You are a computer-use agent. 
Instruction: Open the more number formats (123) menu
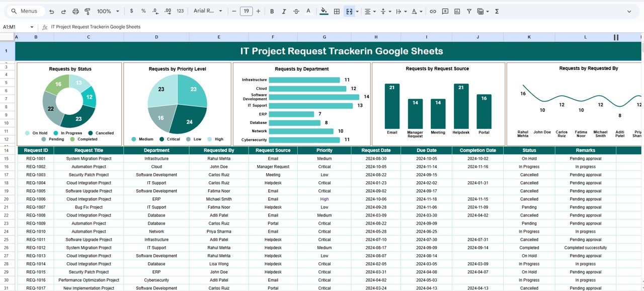[x=180, y=11]
